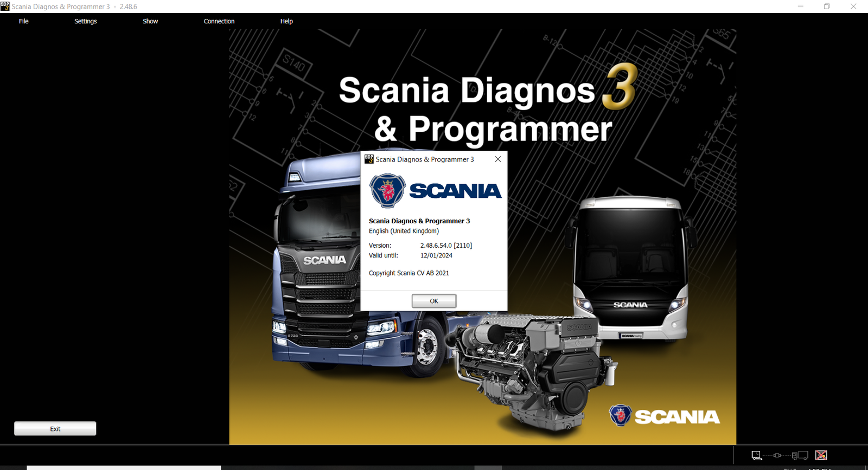Open the Connection menu
Image resolution: width=868 pixels, height=470 pixels.
219,21
